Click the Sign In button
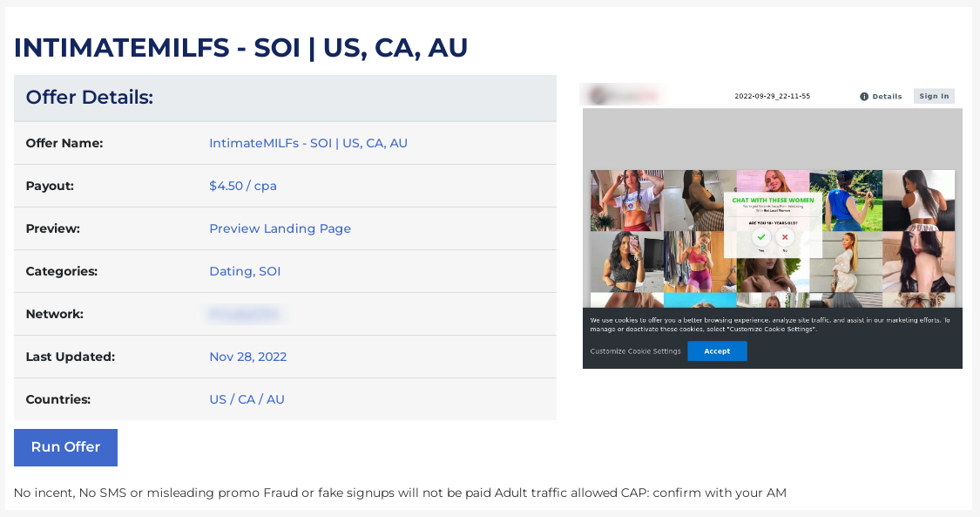The width and height of the screenshot is (980, 517). (x=934, y=97)
